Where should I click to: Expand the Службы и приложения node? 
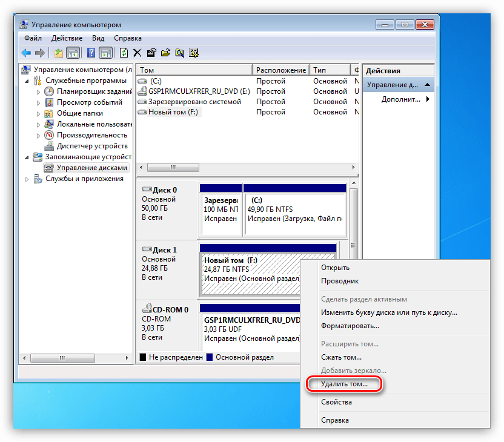point(27,179)
